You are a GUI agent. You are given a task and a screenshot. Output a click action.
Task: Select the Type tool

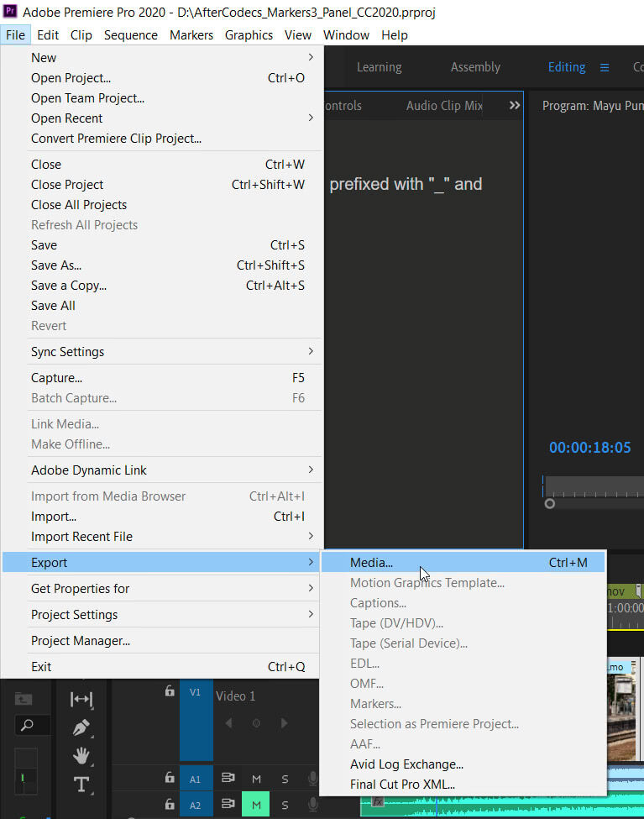[x=81, y=784]
